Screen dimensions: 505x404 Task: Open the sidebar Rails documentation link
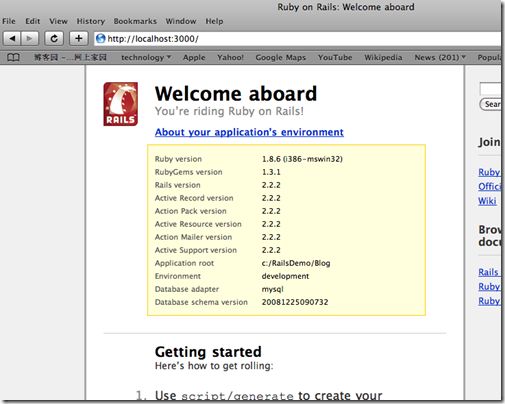coord(489,272)
